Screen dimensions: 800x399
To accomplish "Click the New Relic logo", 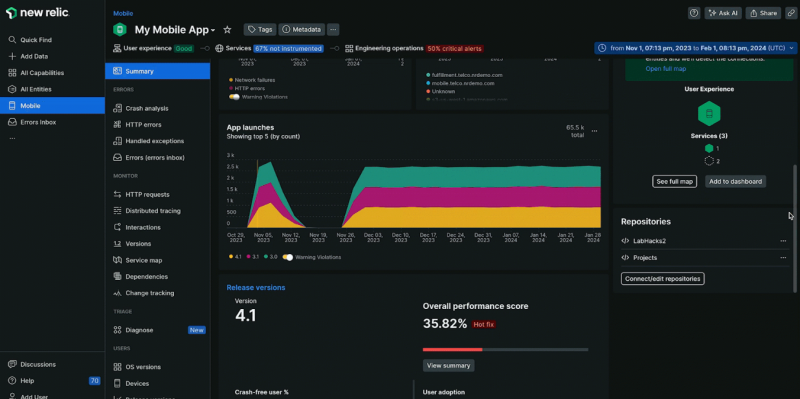I will (x=37, y=13).
